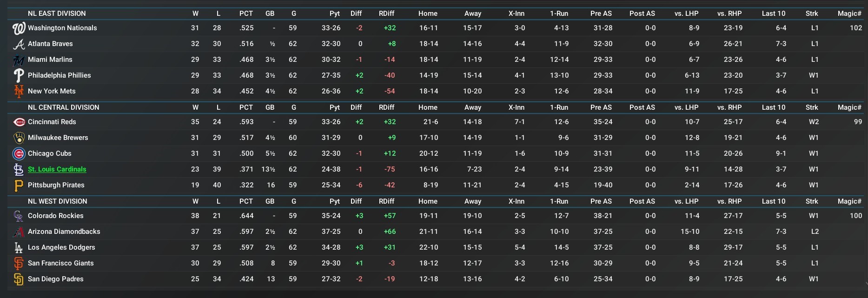Click the San Francisco Giants logo icon
The image size is (868, 298).
point(19,264)
